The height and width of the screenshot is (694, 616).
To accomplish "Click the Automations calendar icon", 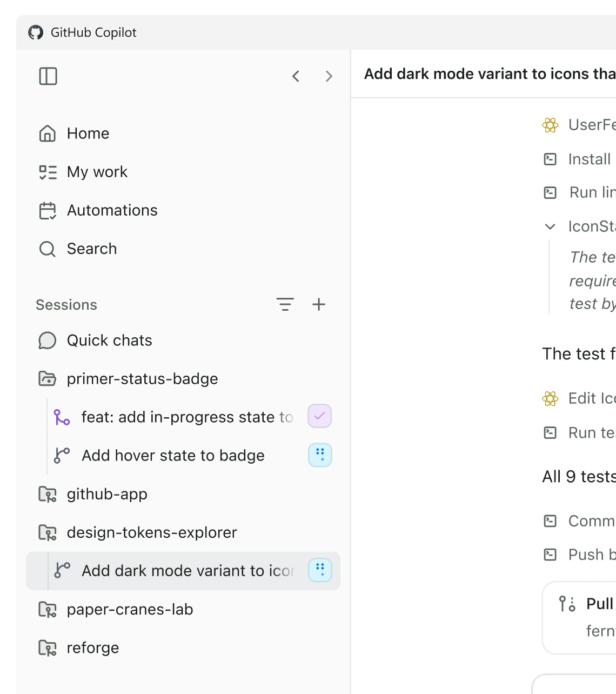I will [48, 210].
